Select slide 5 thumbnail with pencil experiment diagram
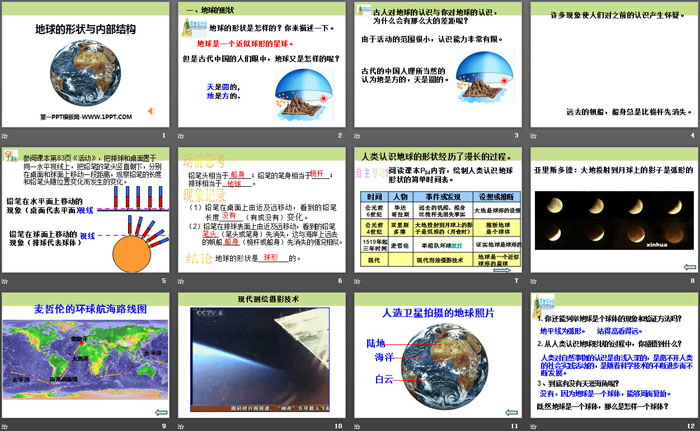Viewport: 700px width, 431px height. [x=85, y=210]
